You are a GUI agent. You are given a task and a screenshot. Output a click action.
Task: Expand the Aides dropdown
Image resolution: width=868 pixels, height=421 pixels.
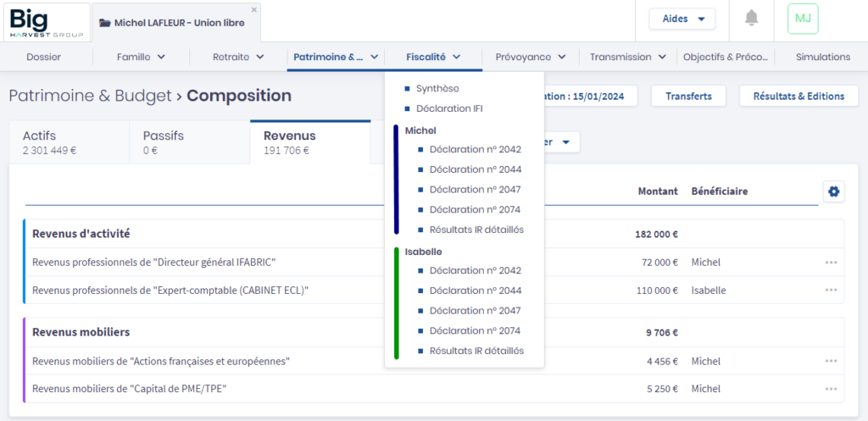pyautogui.click(x=682, y=19)
